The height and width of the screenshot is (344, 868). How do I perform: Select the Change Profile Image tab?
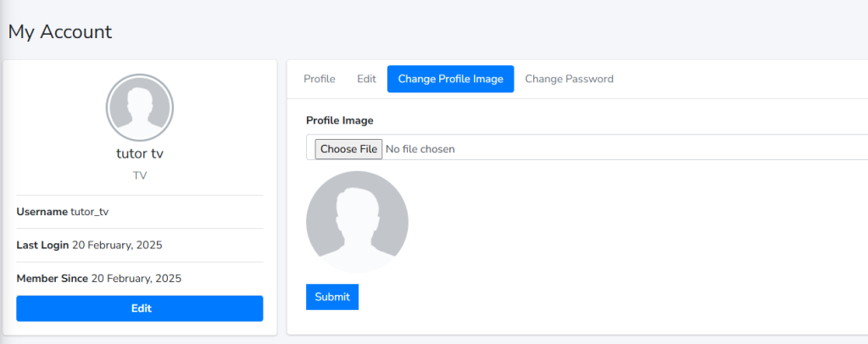coord(450,79)
